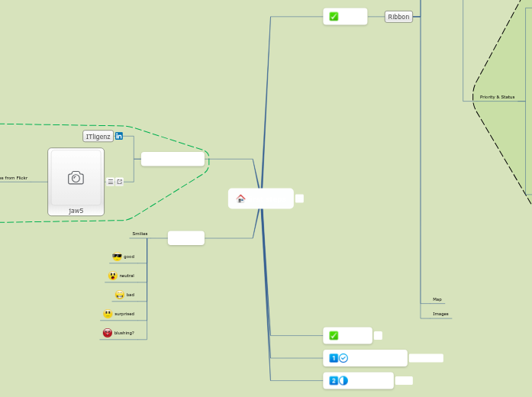Image resolution: width=532 pixels, height=397 pixels.
Task: Click the blue task-done circle check icon
Action: [x=343, y=358]
